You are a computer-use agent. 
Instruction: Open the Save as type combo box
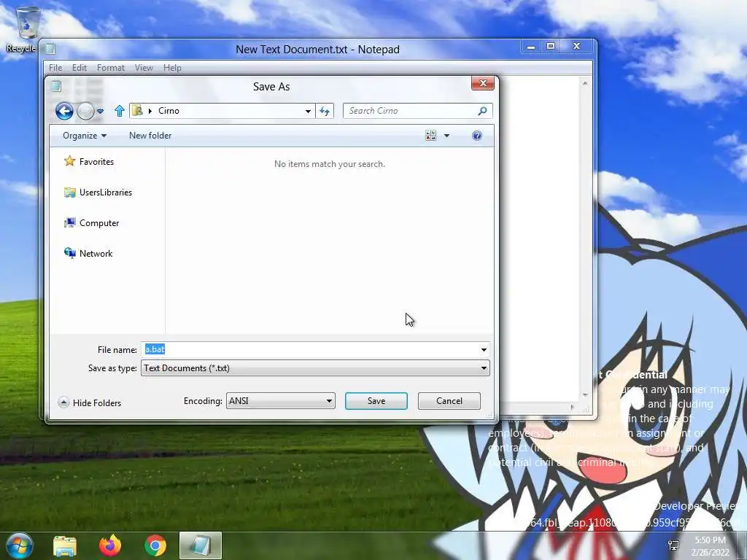(315, 368)
